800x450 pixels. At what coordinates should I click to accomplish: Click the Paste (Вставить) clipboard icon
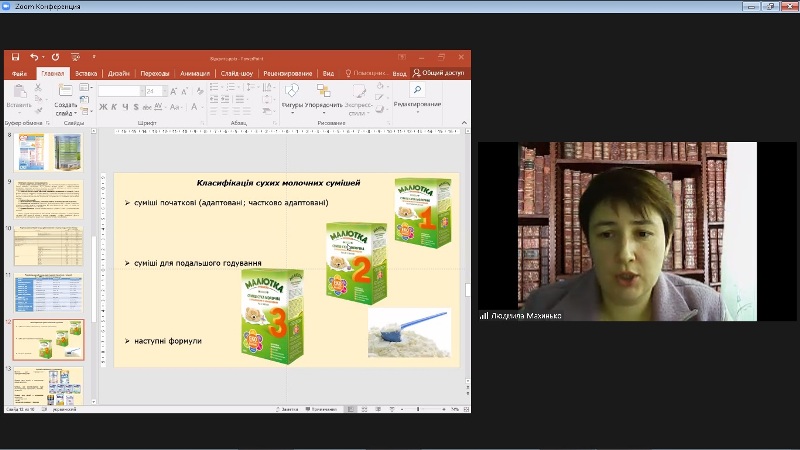tap(19, 92)
